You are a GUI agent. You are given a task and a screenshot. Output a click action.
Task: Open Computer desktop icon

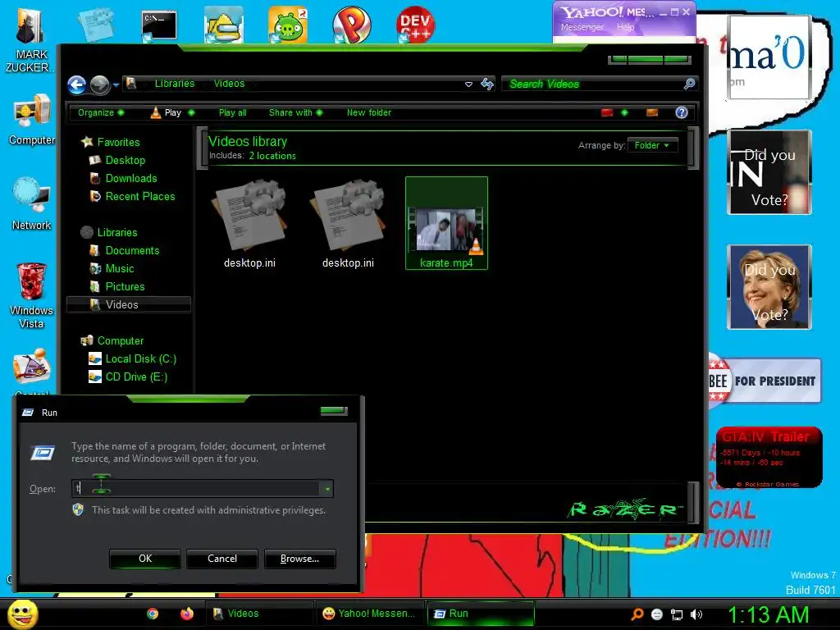click(x=32, y=120)
